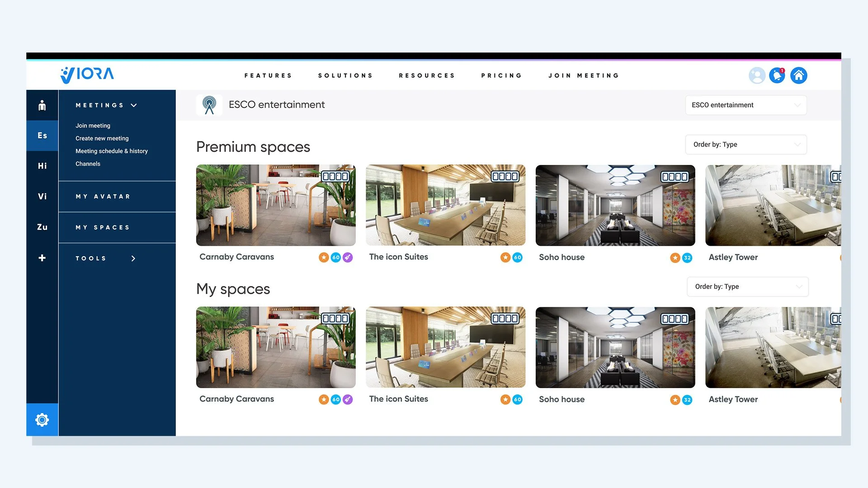This screenshot has height=488, width=868.
Task: Click the blue 60 badge on Premium Carnaby Caravans
Action: (x=335, y=258)
